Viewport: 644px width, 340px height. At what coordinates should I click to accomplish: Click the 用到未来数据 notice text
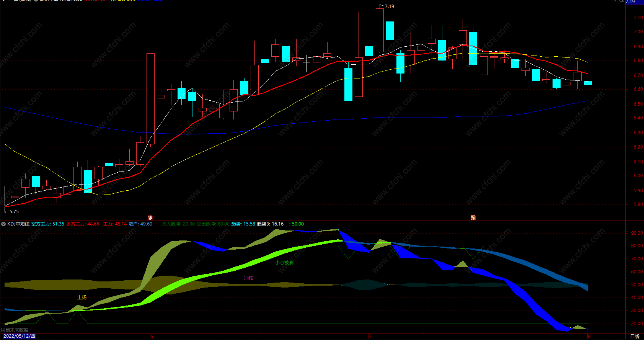[x=15, y=330]
